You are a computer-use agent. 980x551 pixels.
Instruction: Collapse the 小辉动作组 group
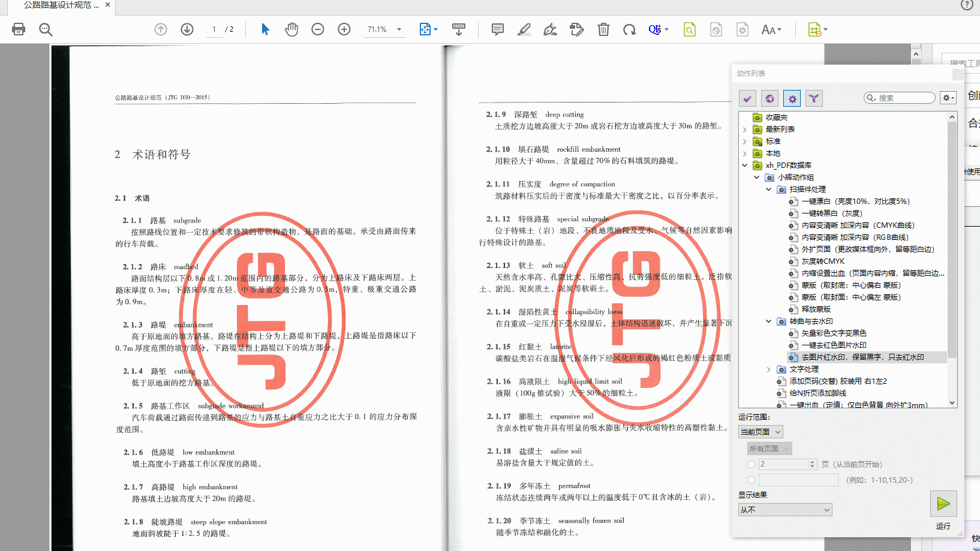(757, 177)
